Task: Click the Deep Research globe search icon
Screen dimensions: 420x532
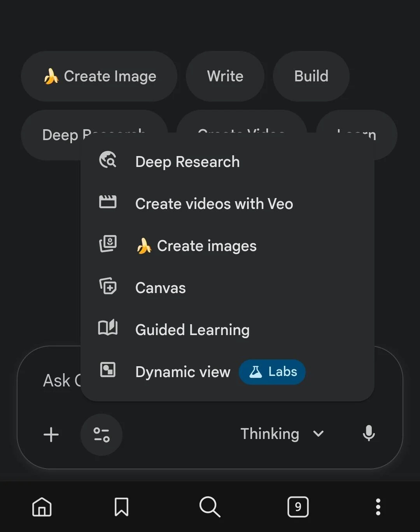Action: click(x=108, y=160)
